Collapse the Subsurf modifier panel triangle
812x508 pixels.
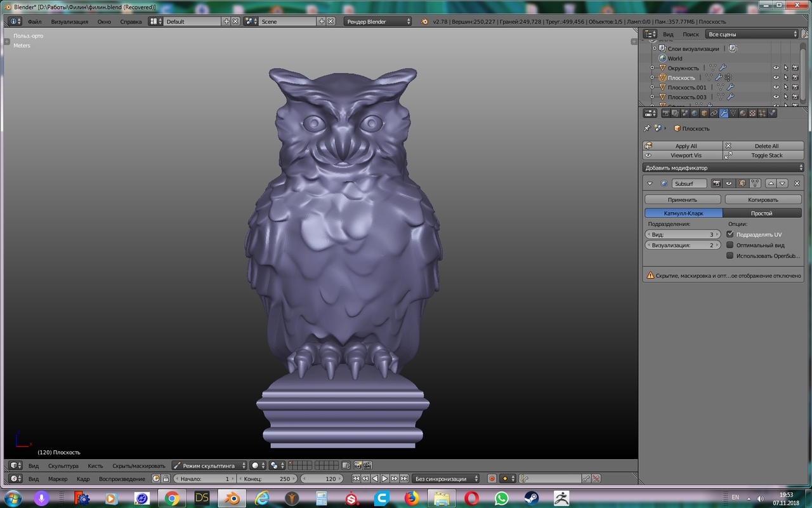(650, 184)
